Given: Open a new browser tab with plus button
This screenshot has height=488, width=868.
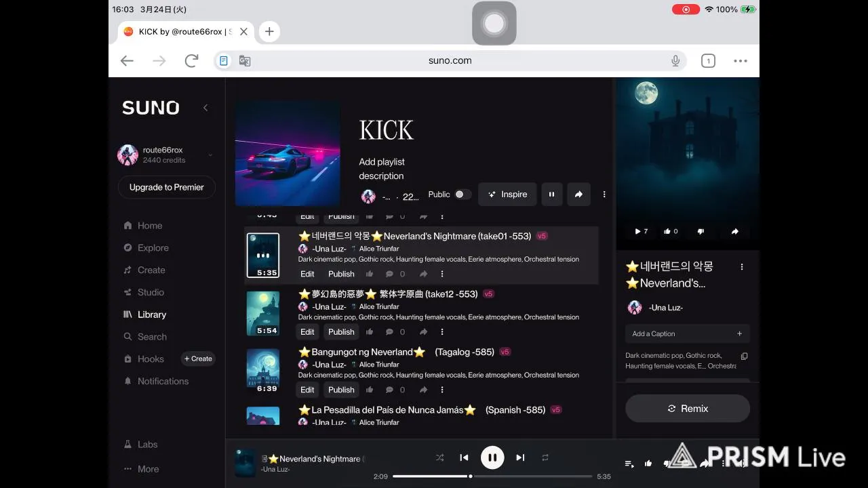Looking at the screenshot, I should point(269,31).
